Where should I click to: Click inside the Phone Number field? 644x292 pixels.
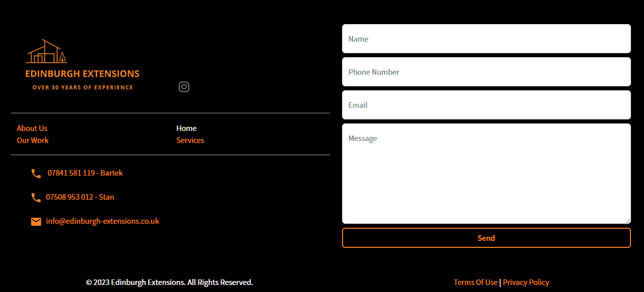(x=486, y=72)
